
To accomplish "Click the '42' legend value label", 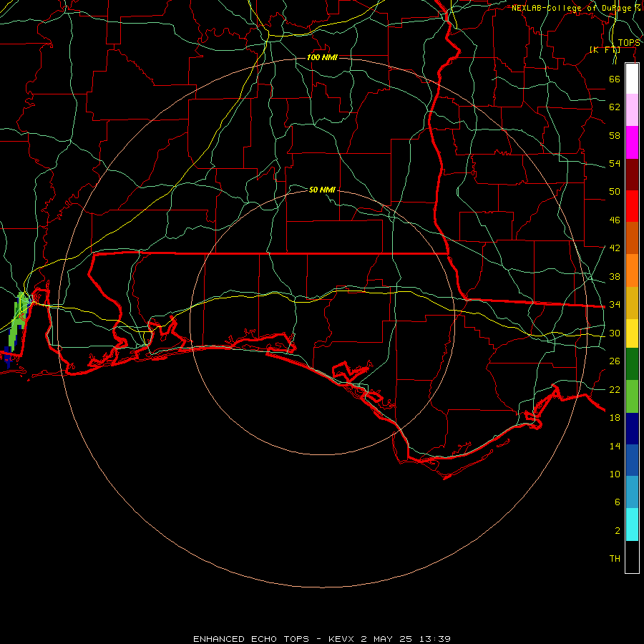I will (x=615, y=248).
